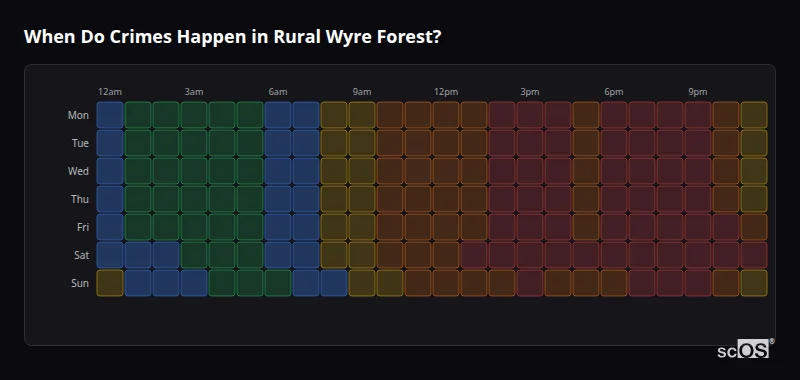Click the Tuesday 12am blue cell

tap(110, 143)
